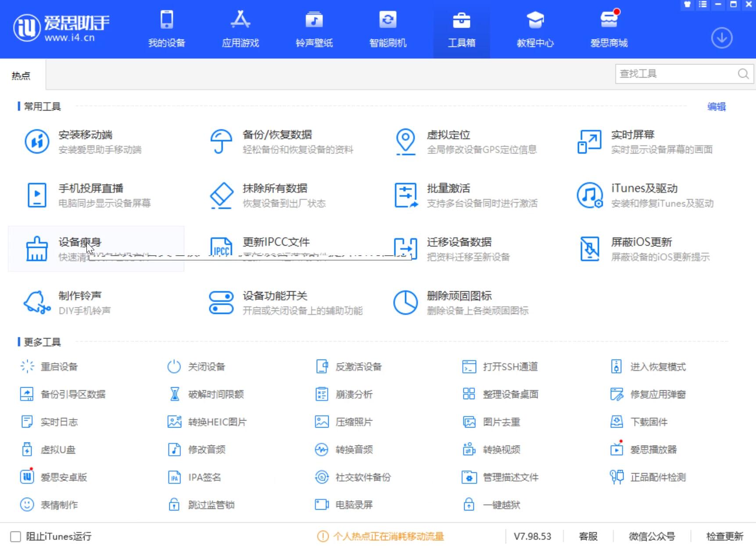Open the 迁移设备数据 icon
This screenshot has height=546, width=756.
click(x=405, y=249)
